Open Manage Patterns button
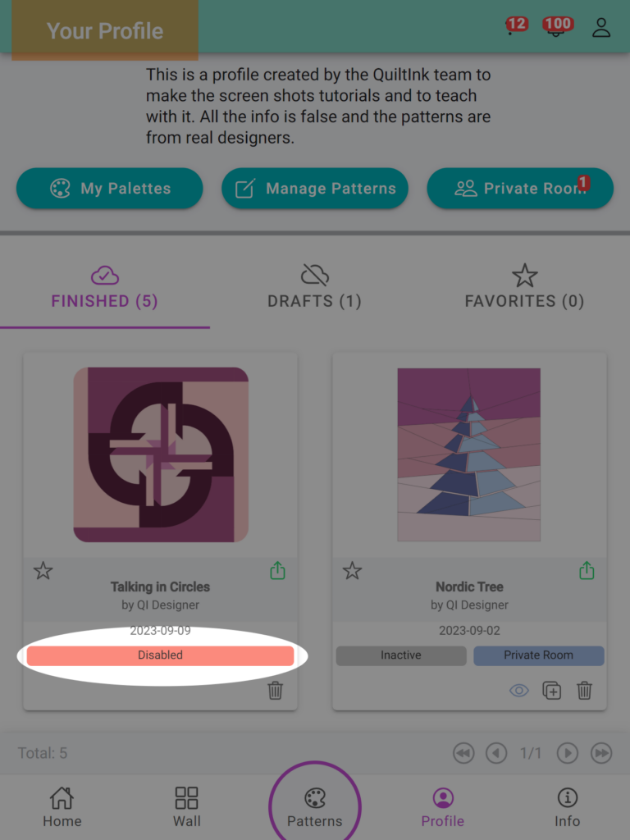Image resolution: width=630 pixels, height=840 pixels. 315,188
